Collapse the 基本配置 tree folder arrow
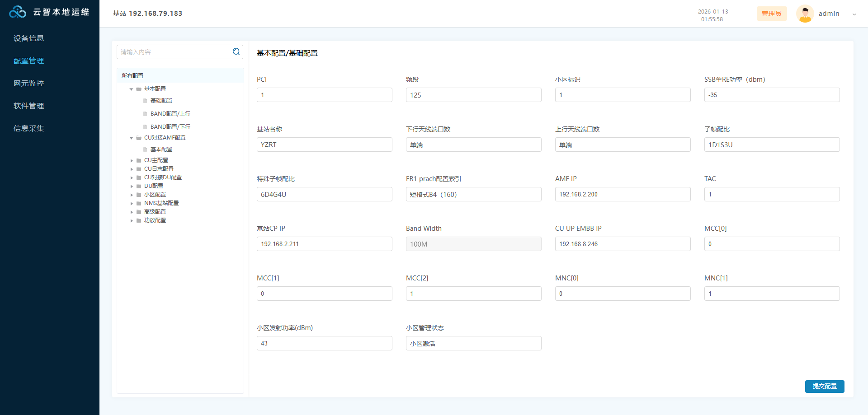 tap(132, 89)
